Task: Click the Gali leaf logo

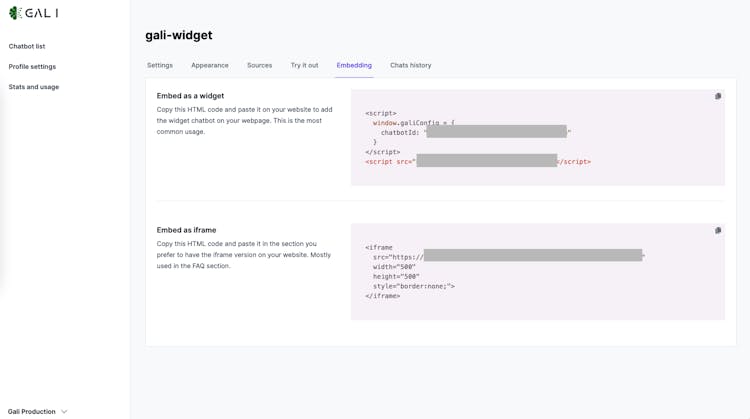Action: click(15, 13)
